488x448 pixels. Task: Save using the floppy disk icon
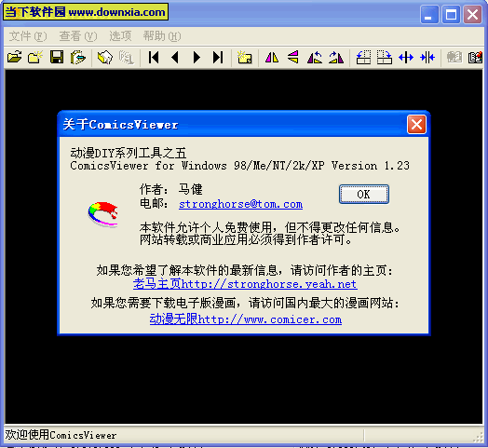coord(57,58)
